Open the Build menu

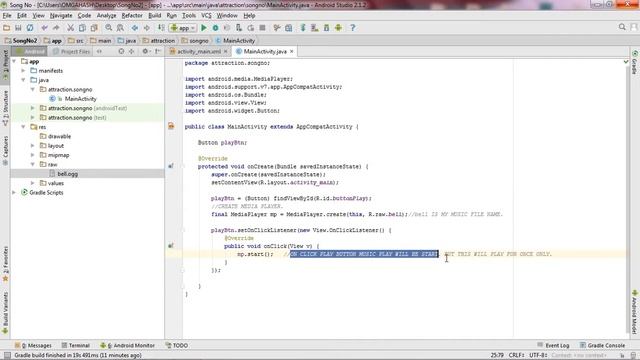[x=154, y=16]
